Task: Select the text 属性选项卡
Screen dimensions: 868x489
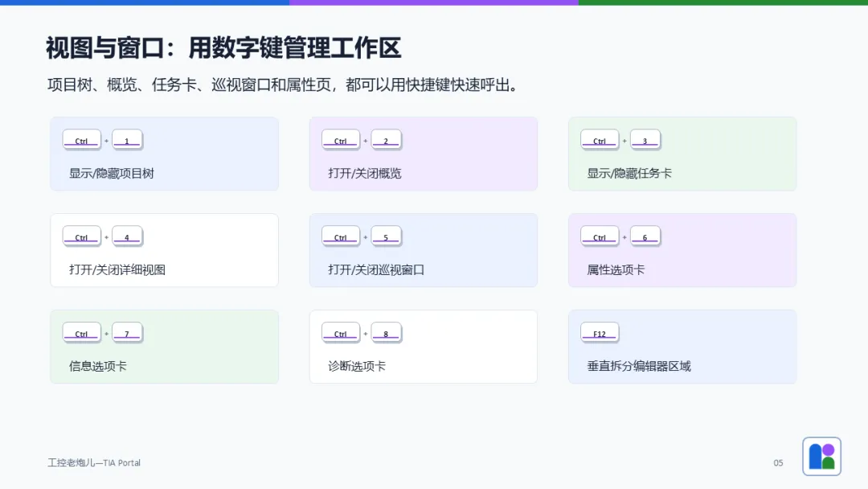Action: (616, 269)
